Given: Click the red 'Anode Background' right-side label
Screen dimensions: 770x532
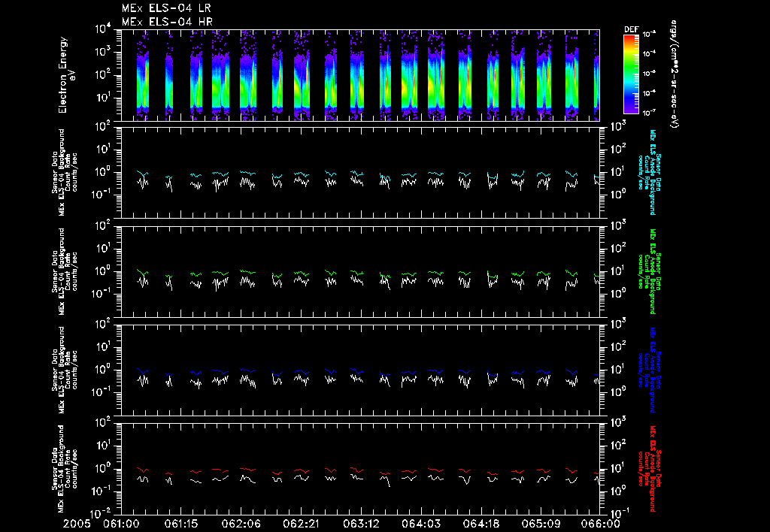Looking at the screenshot, I should coord(649,469).
